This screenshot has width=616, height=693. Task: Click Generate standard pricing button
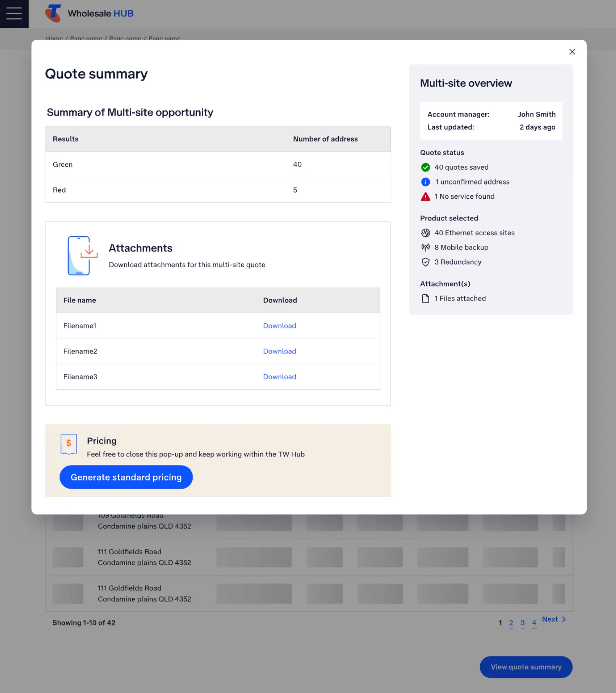pos(126,477)
